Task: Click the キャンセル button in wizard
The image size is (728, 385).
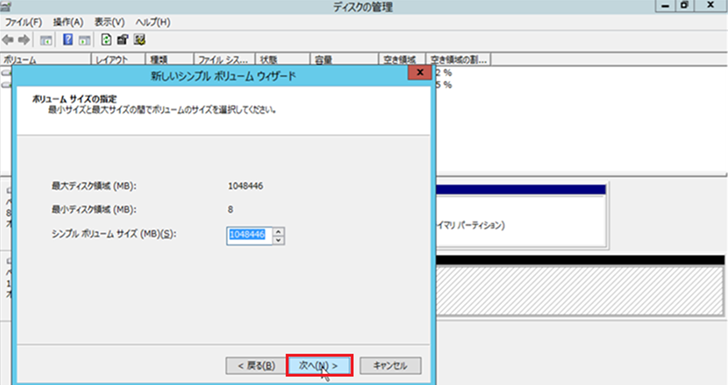Action: (390, 365)
